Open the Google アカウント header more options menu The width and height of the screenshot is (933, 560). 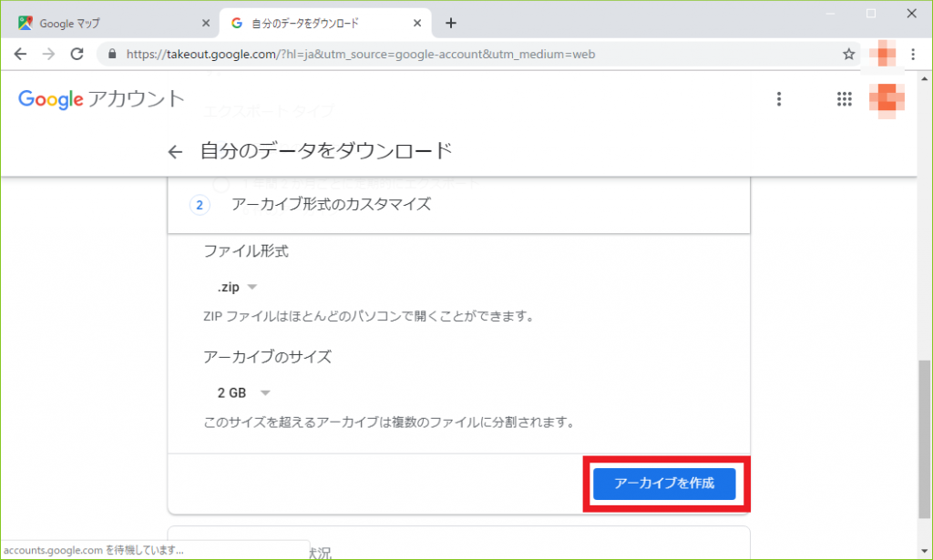[779, 99]
